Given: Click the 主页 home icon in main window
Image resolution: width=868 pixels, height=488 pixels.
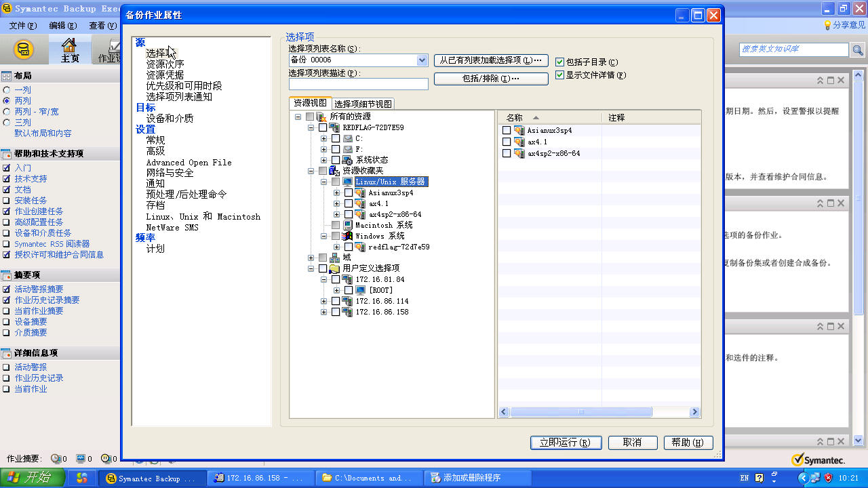Looking at the screenshot, I should [69, 46].
